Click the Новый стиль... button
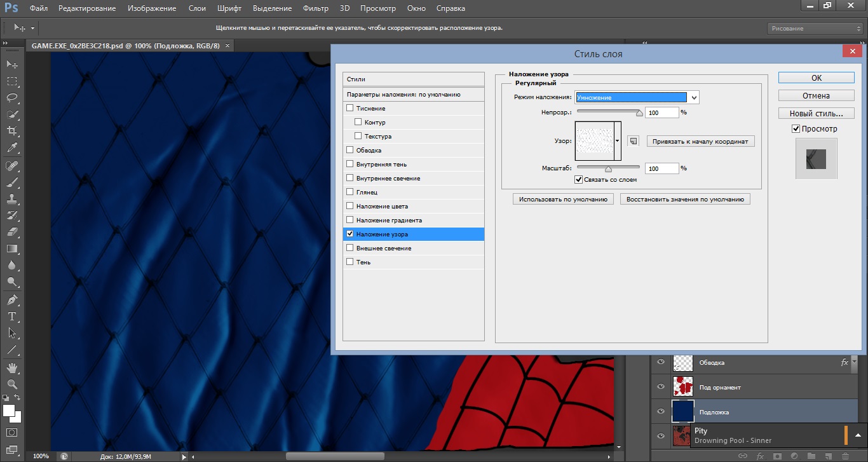Viewport: 868px width, 462px height. pos(817,113)
